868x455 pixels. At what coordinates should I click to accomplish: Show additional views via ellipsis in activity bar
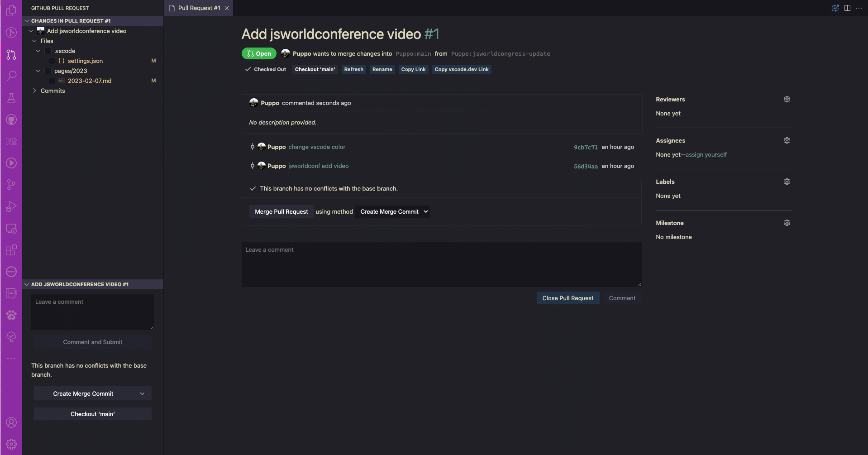(x=11, y=359)
